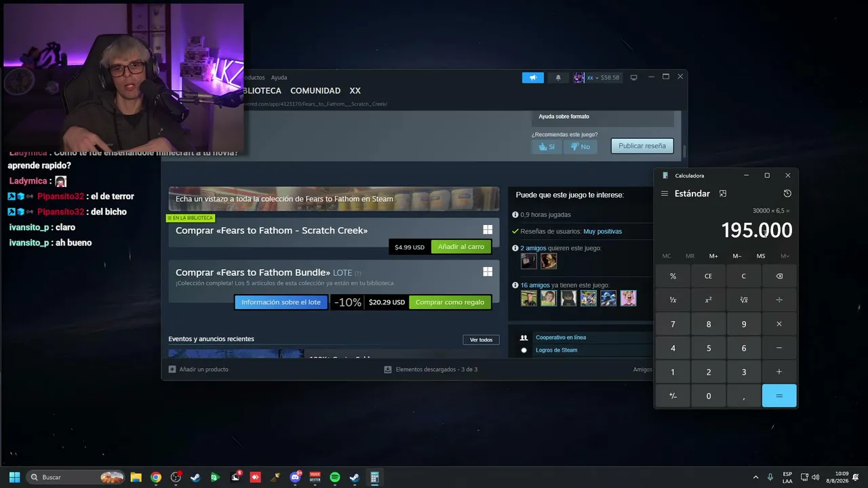Open the Ayuda menu in Steam

[279, 77]
